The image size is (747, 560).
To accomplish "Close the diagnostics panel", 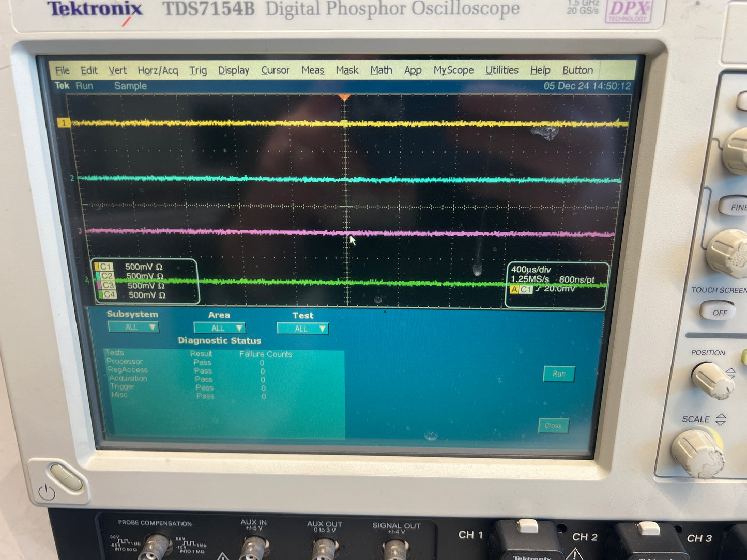I will tap(553, 426).
